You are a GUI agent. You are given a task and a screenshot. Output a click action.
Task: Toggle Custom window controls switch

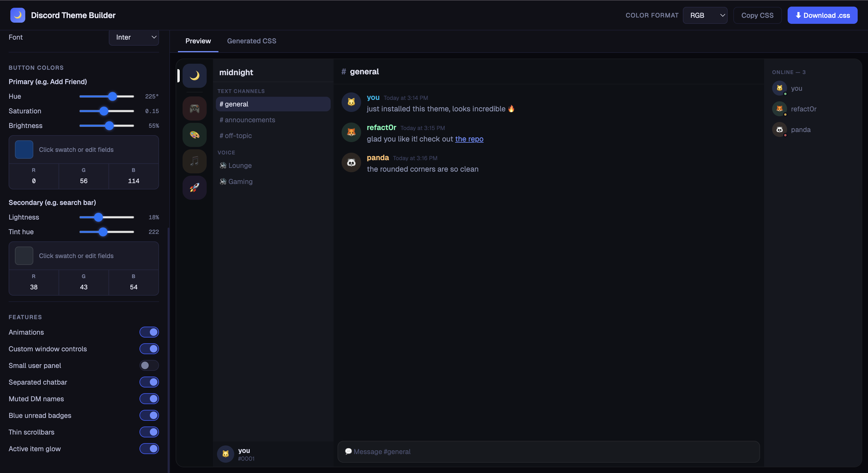click(x=149, y=349)
